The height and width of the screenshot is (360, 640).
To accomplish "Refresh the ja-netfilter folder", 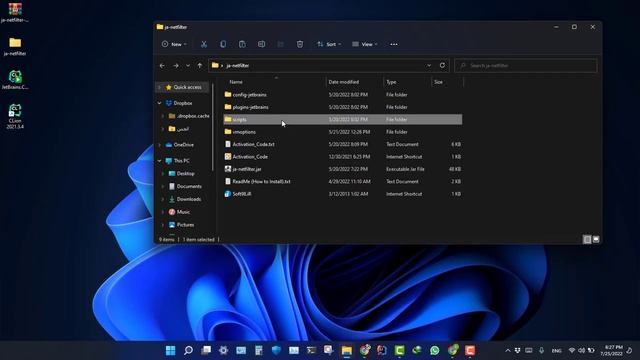I will point(442,65).
